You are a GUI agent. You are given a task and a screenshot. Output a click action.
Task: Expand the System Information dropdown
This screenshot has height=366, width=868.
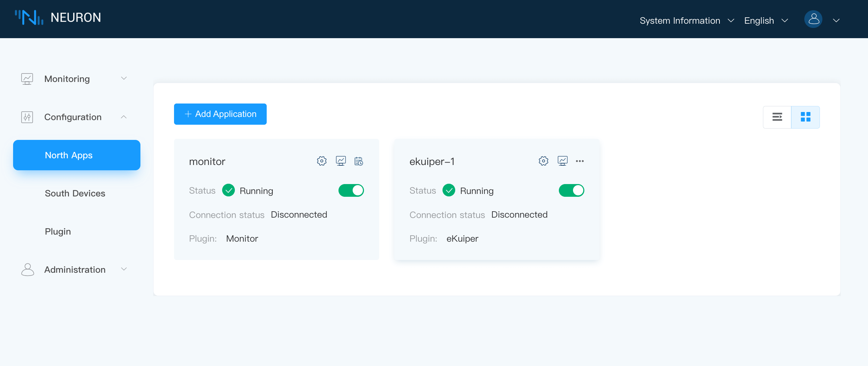(x=687, y=20)
